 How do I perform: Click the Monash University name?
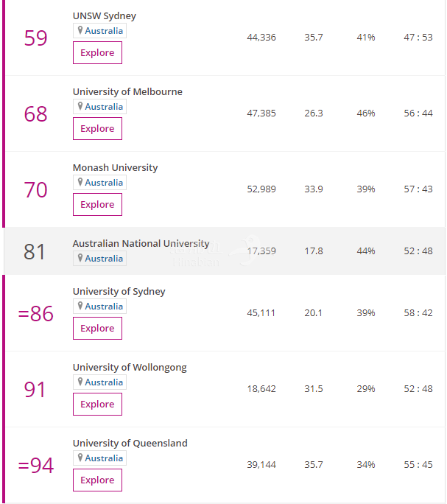point(116,168)
